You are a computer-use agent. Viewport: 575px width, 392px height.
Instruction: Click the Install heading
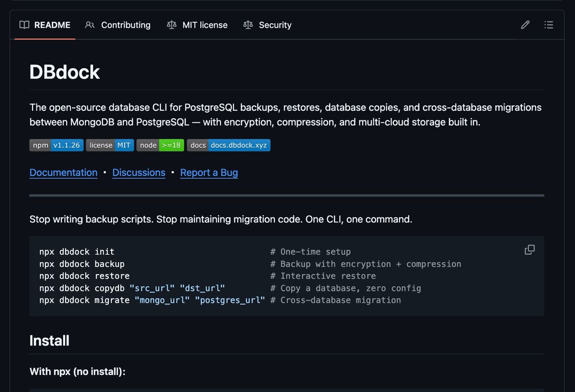pos(49,341)
